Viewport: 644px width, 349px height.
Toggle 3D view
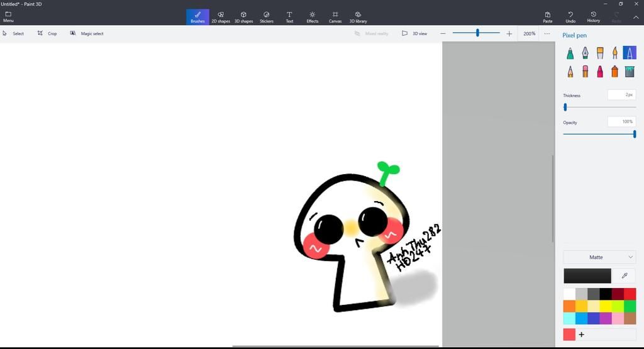tap(414, 33)
